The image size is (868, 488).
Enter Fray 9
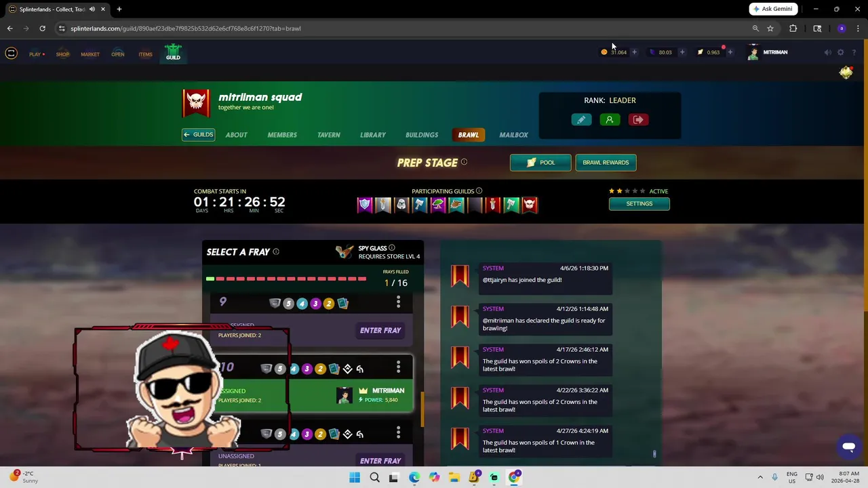(380, 330)
